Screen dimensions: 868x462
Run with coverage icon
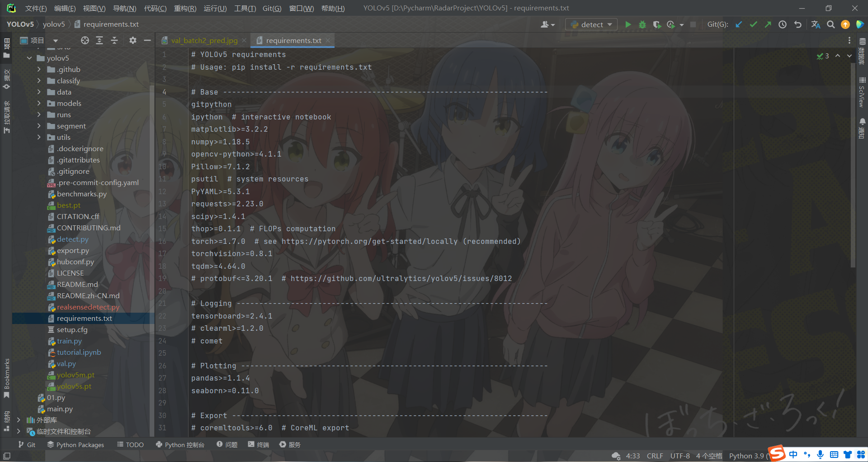pos(657,24)
